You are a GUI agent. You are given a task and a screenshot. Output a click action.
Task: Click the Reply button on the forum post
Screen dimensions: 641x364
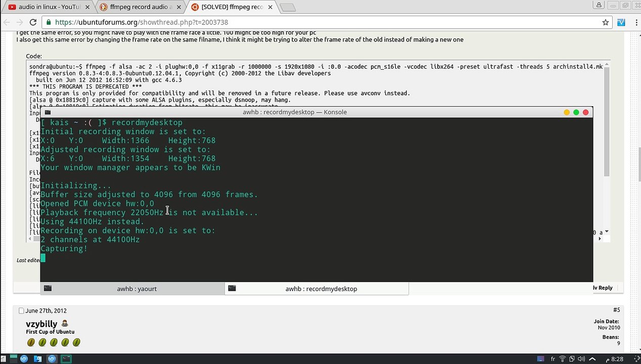[x=603, y=288]
